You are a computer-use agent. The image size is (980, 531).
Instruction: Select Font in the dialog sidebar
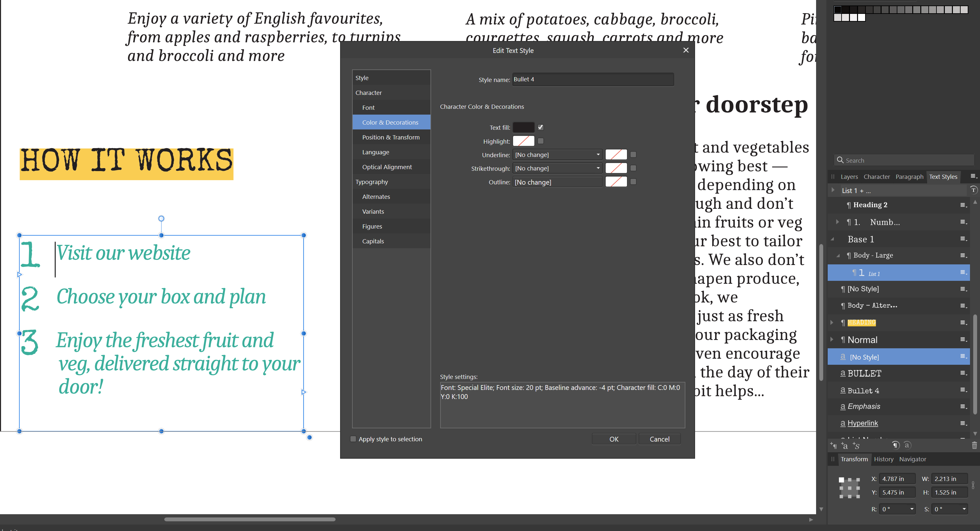click(x=391, y=107)
